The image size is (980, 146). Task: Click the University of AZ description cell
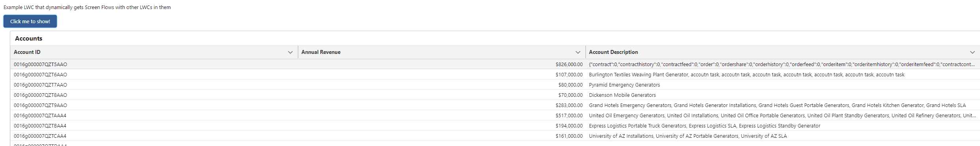coord(783,136)
